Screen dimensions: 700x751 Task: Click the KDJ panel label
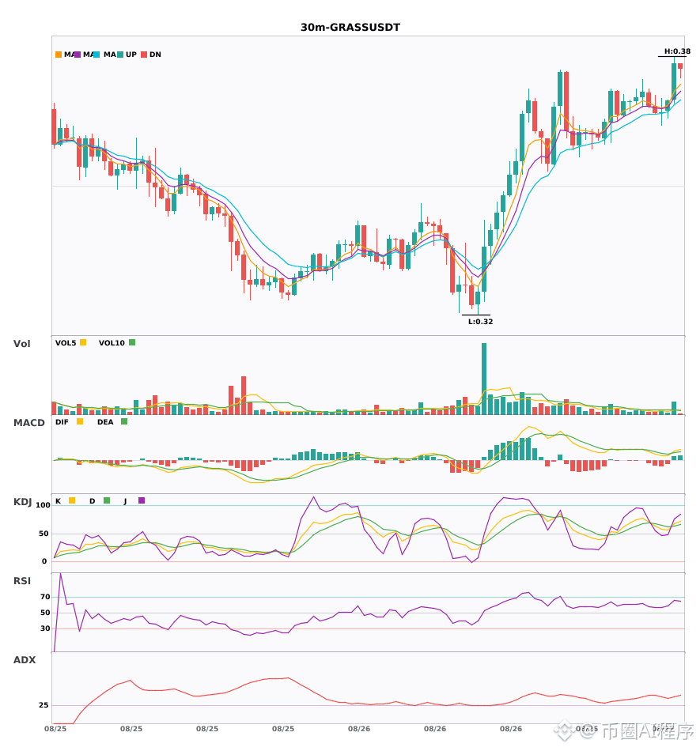tap(22, 502)
